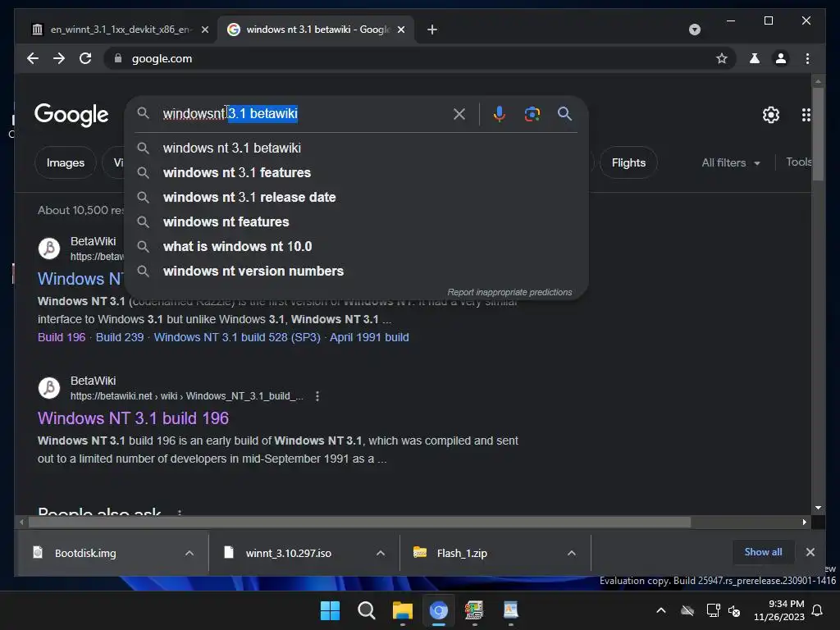Image resolution: width=840 pixels, height=630 pixels.
Task: Open the tab search dropdown arrow
Action: (695, 30)
